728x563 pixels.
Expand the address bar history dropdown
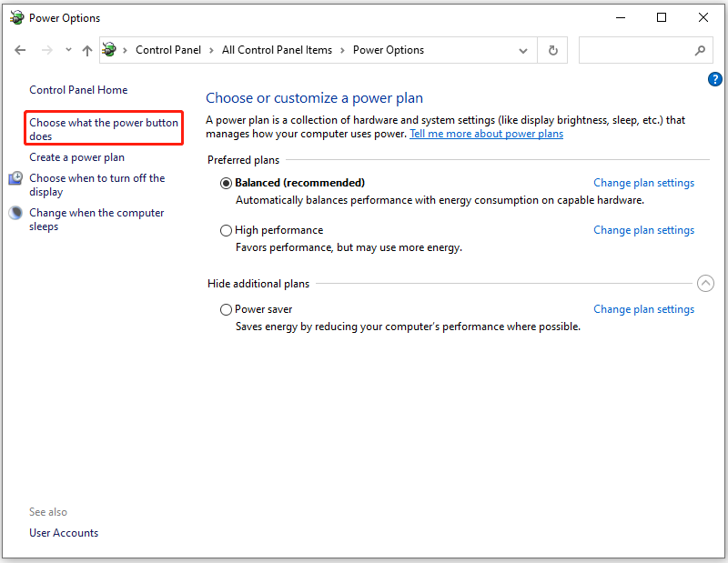tap(523, 51)
